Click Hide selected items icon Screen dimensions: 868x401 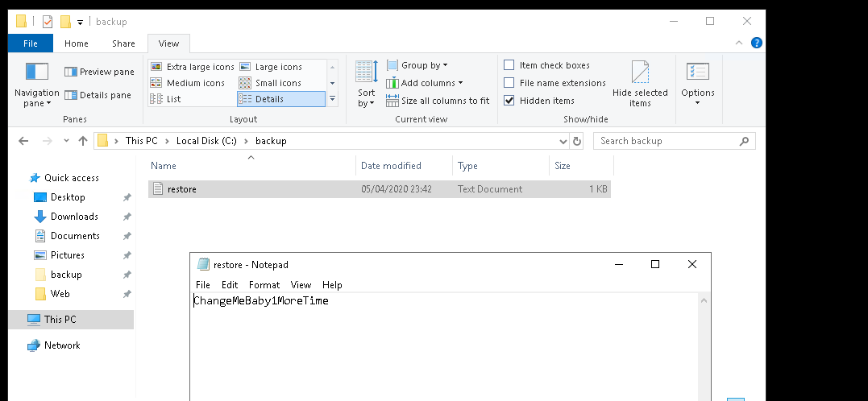(640, 74)
